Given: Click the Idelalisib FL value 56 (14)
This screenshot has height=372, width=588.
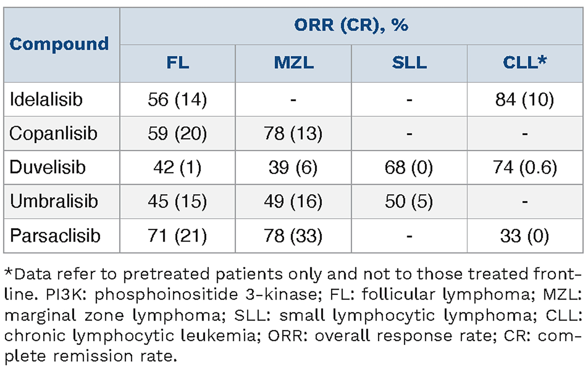Looking at the screenshot, I should [x=177, y=99].
